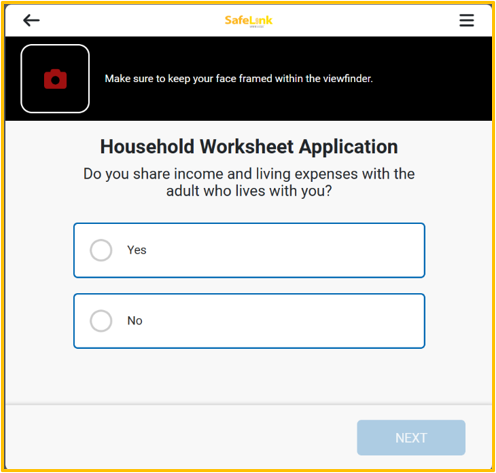Viewport: 496px width, 473px height.
Task: Click the viewfinder instruction message
Action: click(239, 79)
